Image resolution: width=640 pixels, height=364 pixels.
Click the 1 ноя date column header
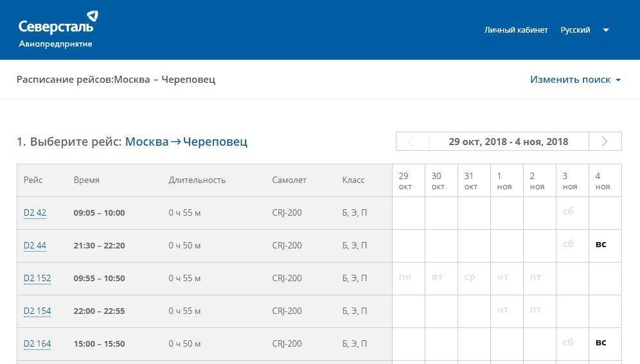click(506, 181)
